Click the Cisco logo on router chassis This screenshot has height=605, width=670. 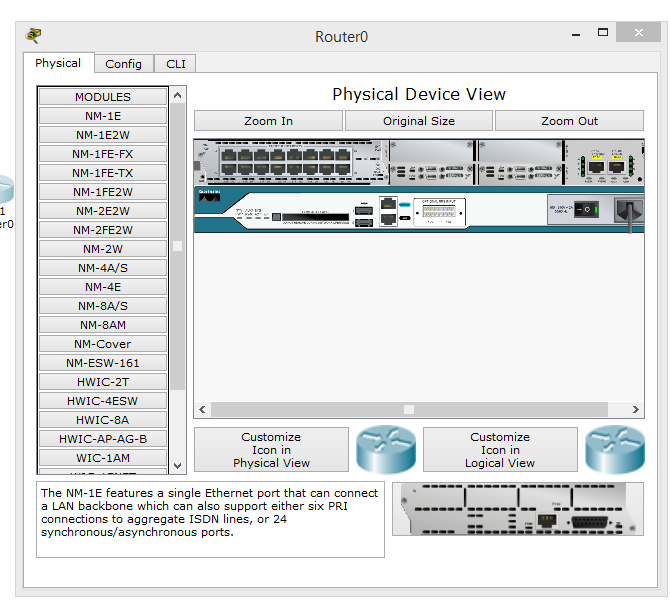coord(209,197)
